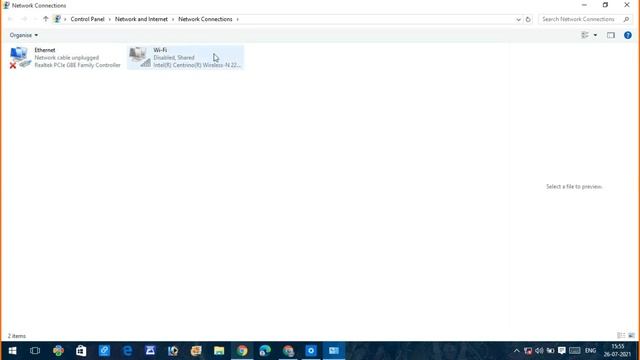640x360 pixels.
Task: Toggle the preview pane
Action: pos(611,36)
